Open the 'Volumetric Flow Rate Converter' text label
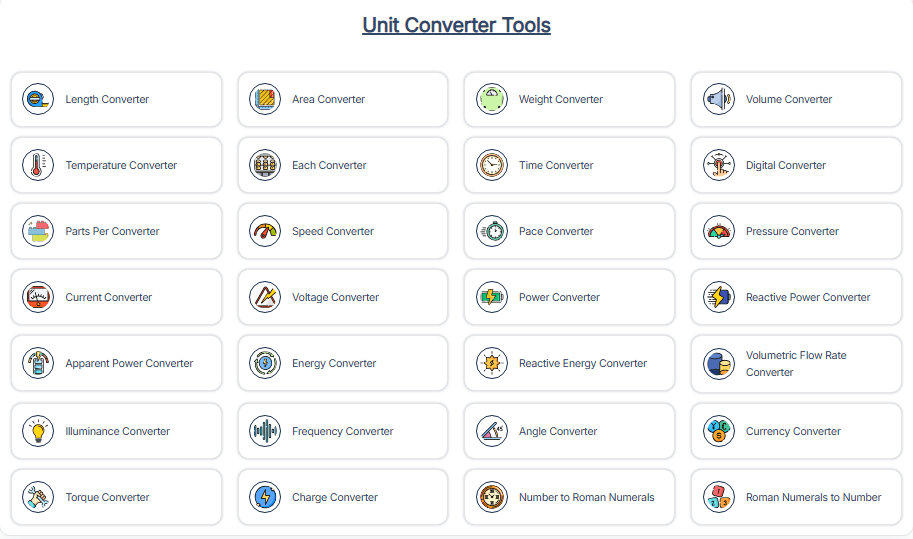Image resolution: width=913 pixels, height=539 pixels. (796, 364)
